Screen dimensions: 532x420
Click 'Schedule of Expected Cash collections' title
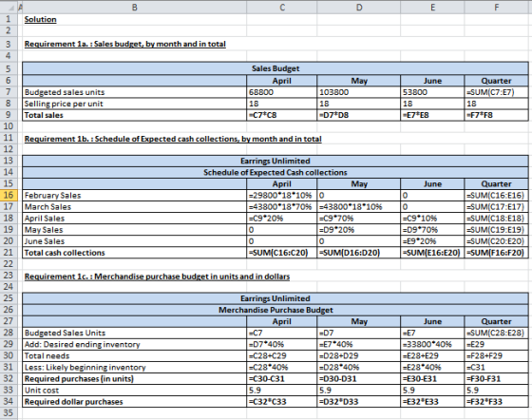pyautogui.click(x=275, y=172)
